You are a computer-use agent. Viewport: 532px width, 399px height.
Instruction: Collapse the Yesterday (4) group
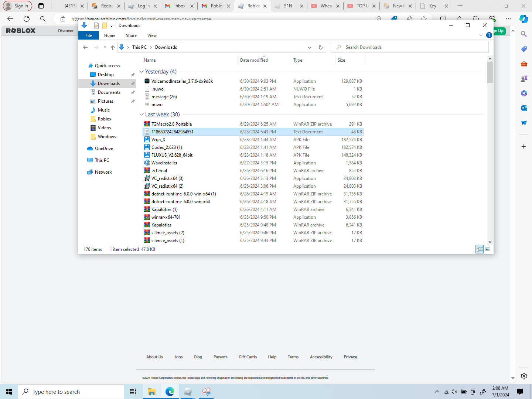141,72
